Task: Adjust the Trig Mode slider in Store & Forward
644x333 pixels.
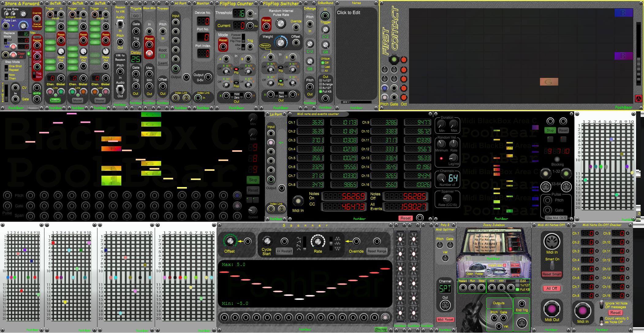Action: [6, 94]
